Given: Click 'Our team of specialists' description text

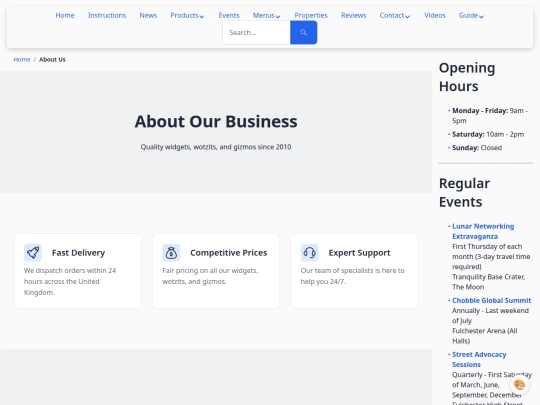Looking at the screenshot, I should (x=352, y=276).
